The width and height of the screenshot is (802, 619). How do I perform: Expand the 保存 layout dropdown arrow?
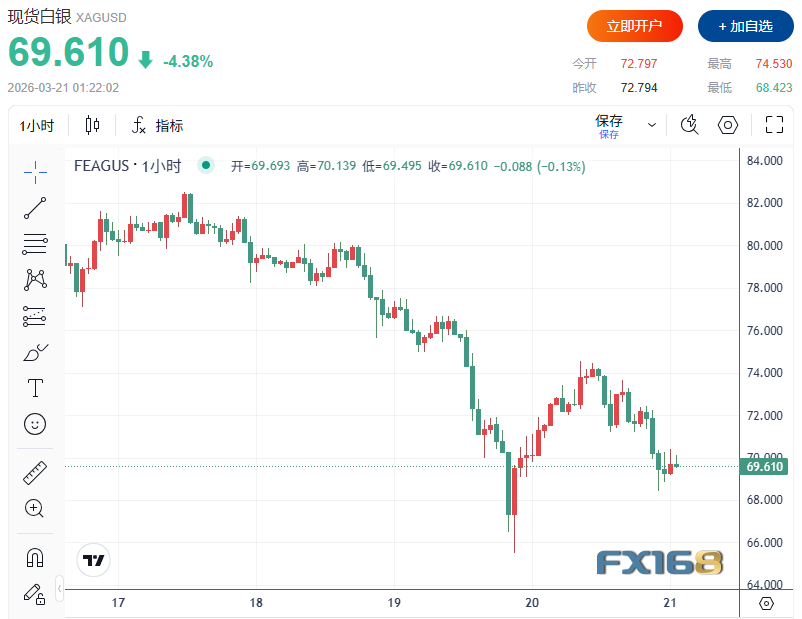point(652,125)
